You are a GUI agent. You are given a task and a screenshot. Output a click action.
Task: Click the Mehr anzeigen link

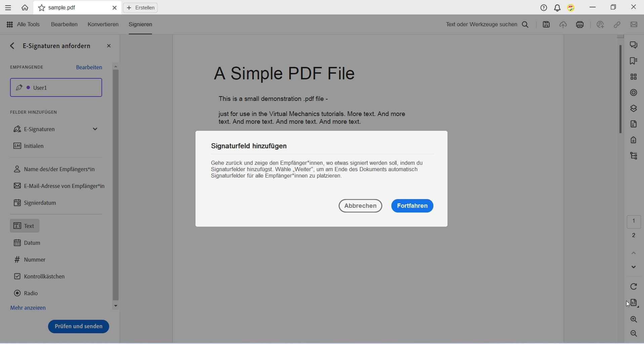point(28,308)
